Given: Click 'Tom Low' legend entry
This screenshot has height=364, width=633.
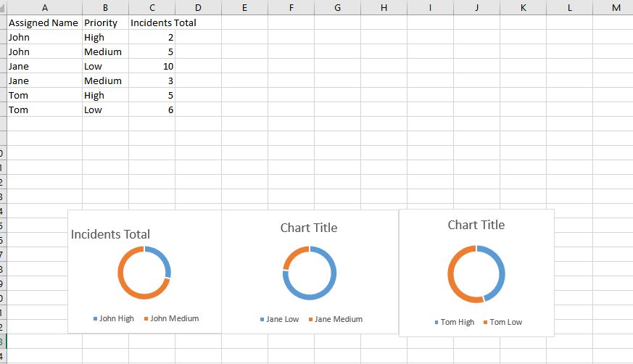Looking at the screenshot, I should coord(502,322).
